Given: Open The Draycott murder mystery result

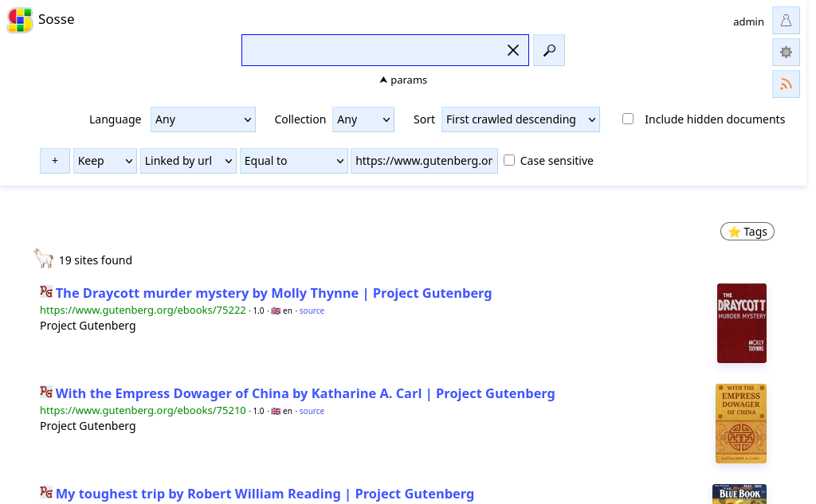Looking at the screenshot, I should [x=274, y=293].
